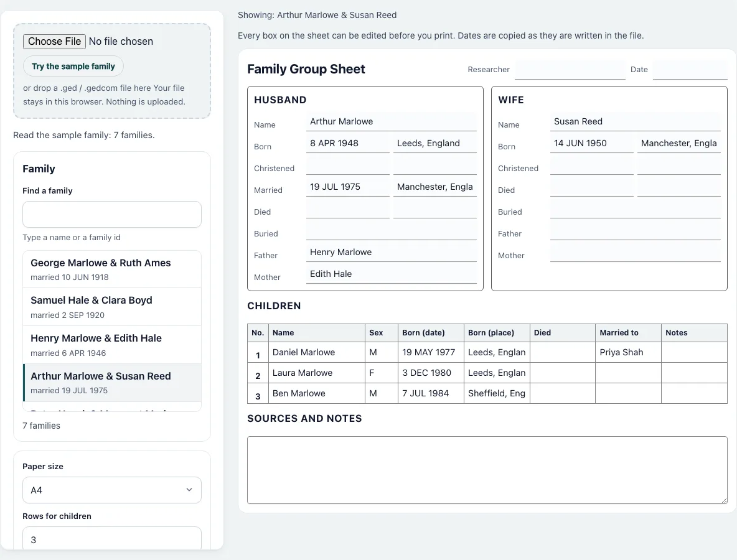Edit Ben Marlowe's birthplace Sheffield cell
This screenshot has width=737, height=560.
pos(497,393)
